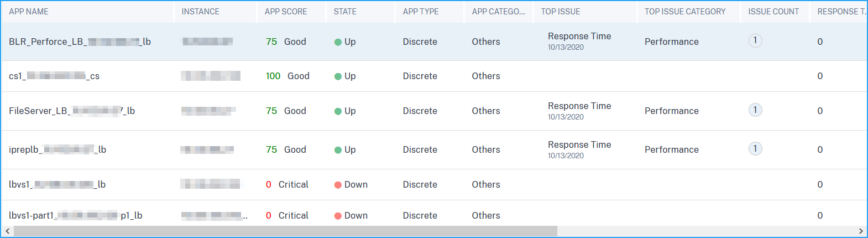
Task: Sort by the INSTANCE column header
Action: pos(200,12)
